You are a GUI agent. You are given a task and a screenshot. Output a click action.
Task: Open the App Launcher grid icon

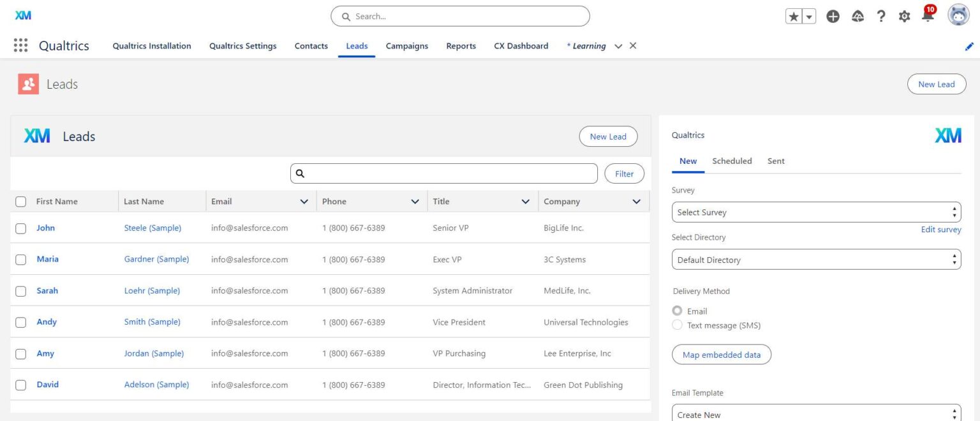coord(20,45)
